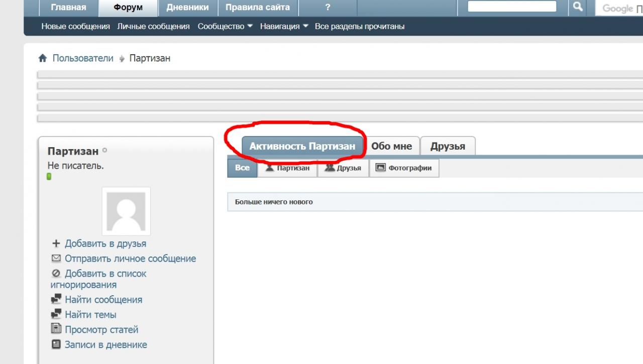The width and height of the screenshot is (643, 364).
Task: Click the diary entries icon
Action: (x=56, y=345)
